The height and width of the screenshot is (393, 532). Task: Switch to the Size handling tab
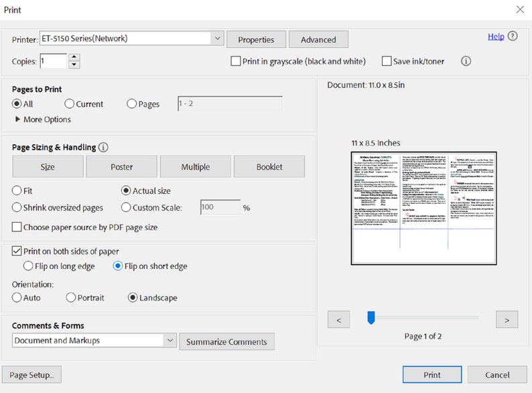coord(48,167)
